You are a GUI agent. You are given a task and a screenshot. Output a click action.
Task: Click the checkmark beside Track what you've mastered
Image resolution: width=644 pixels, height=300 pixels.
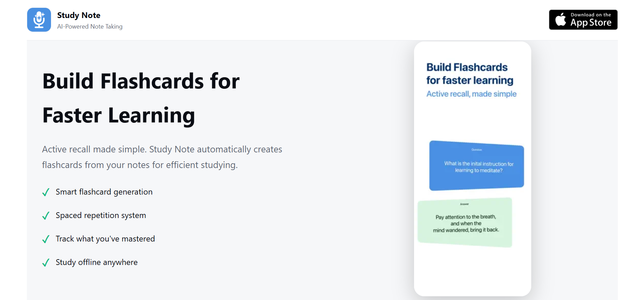(x=46, y=239)
